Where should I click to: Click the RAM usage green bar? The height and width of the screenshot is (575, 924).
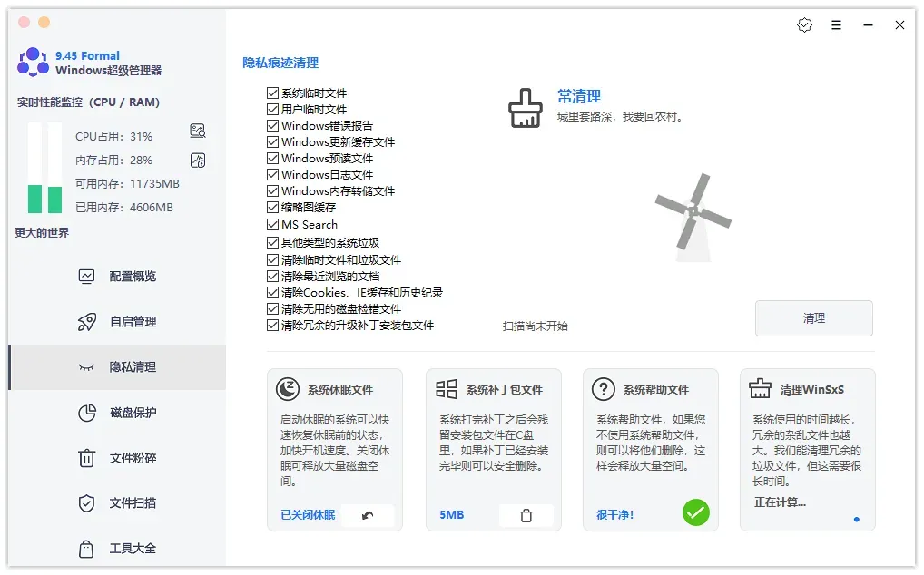(54, 200)
